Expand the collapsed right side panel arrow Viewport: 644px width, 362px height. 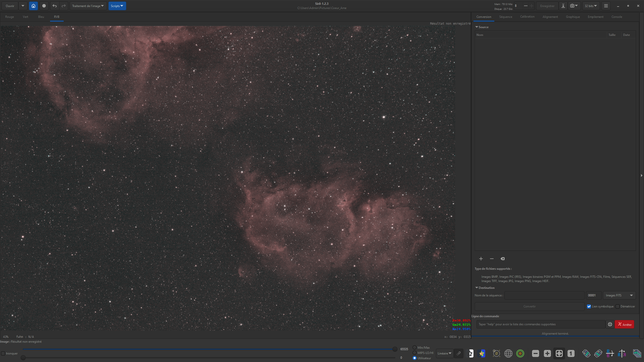click(x=642, y=175)
